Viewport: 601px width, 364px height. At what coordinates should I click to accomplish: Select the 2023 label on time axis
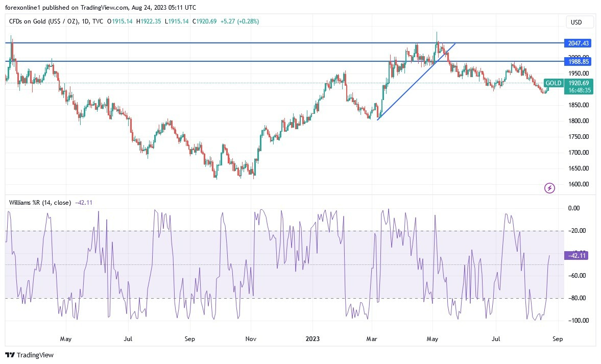pos(312,338)
